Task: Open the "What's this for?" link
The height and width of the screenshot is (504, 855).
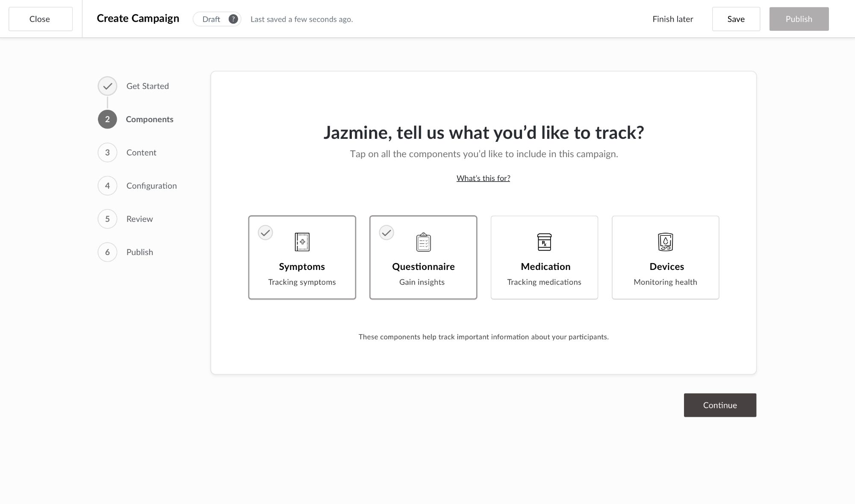Action: [483, 178]
